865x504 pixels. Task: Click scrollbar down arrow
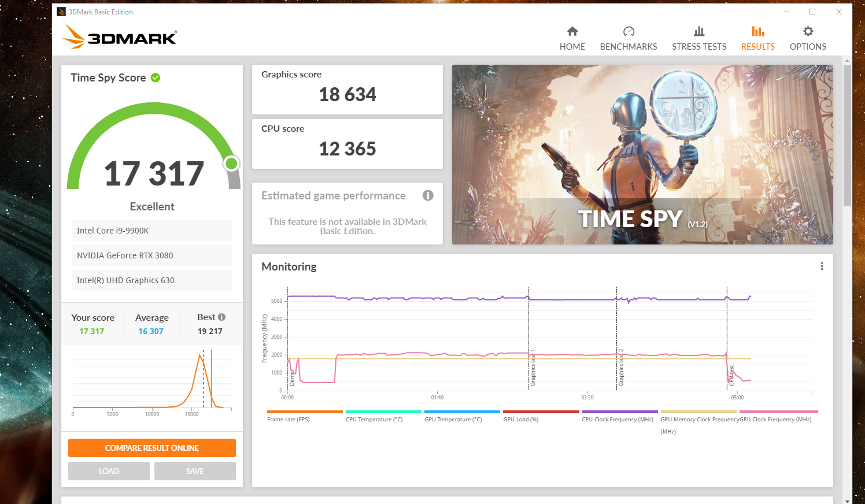[x=847, y=501]
